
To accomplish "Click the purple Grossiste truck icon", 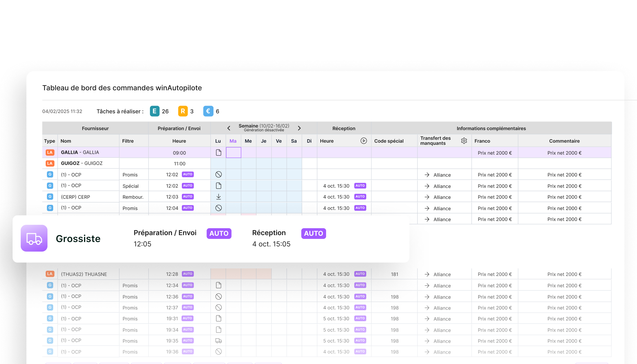I will point(34,238).
